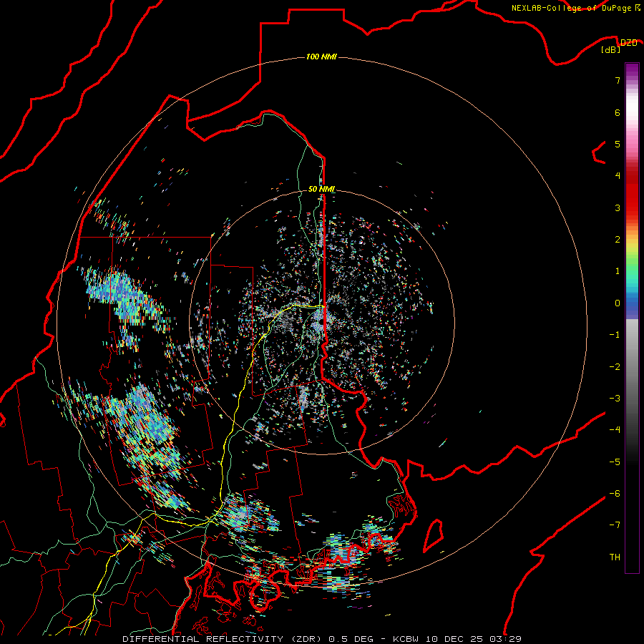Click the 6 value on color scale
The image size is (644, 644).
tap(618, 112)
